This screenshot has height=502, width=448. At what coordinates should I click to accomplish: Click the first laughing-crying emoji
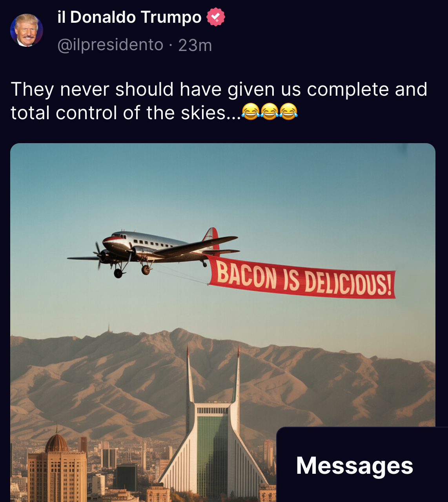tap(251, 112)
